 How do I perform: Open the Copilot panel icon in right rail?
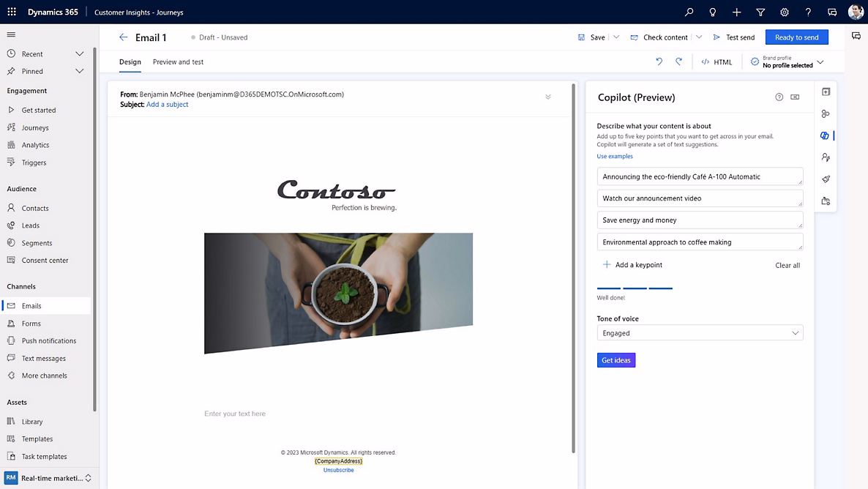[x=826, y=135]
